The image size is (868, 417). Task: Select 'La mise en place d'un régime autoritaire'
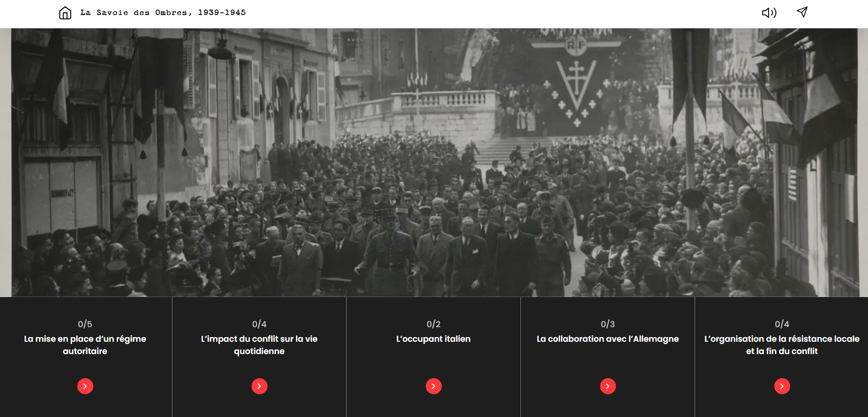(x=85, y=345)
